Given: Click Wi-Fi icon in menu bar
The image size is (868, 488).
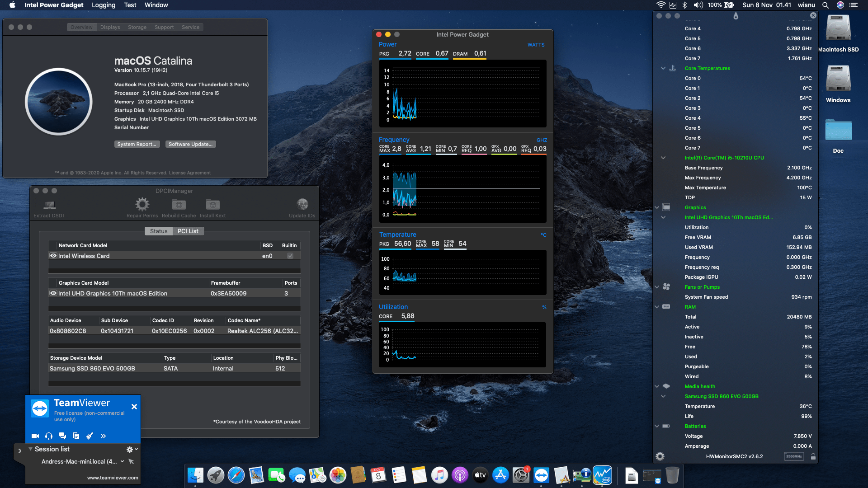Looking at the screenshot, I should pyautogui.click(x=660, y=5).
